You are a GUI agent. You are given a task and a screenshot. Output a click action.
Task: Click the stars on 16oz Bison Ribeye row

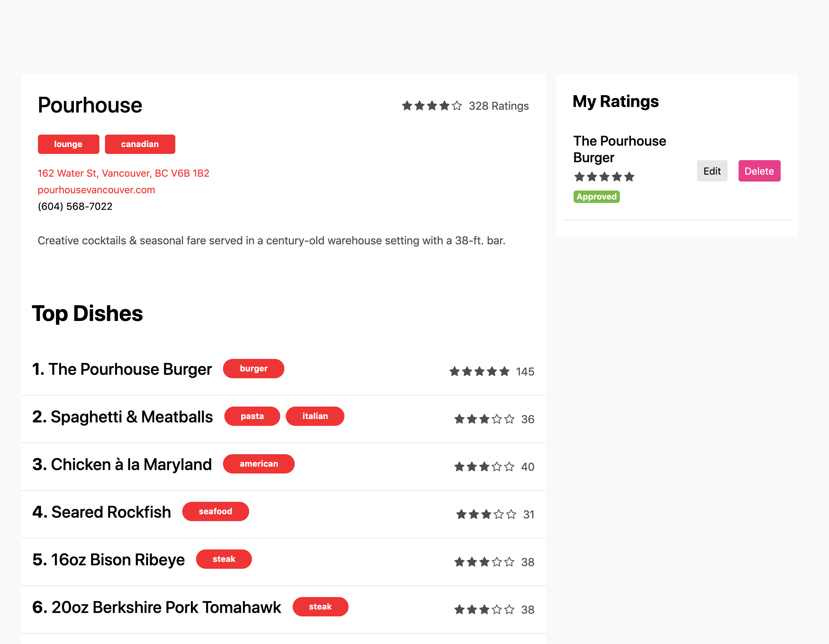[x=484, y=562]
